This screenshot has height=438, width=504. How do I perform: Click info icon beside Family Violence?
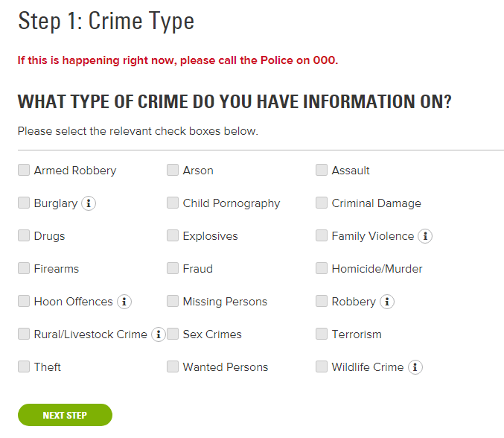(x=425, y=236)
